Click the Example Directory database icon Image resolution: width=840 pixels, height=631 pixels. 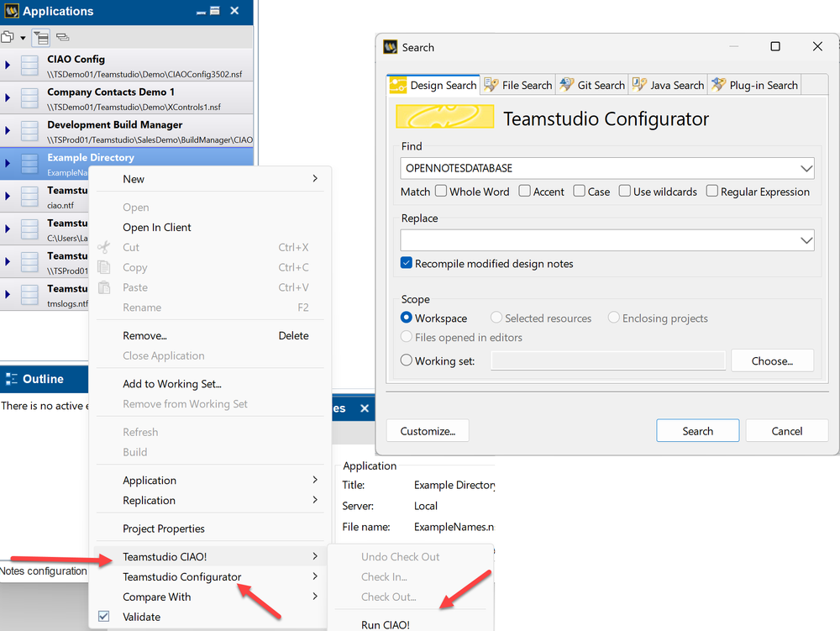click(29, 163)
